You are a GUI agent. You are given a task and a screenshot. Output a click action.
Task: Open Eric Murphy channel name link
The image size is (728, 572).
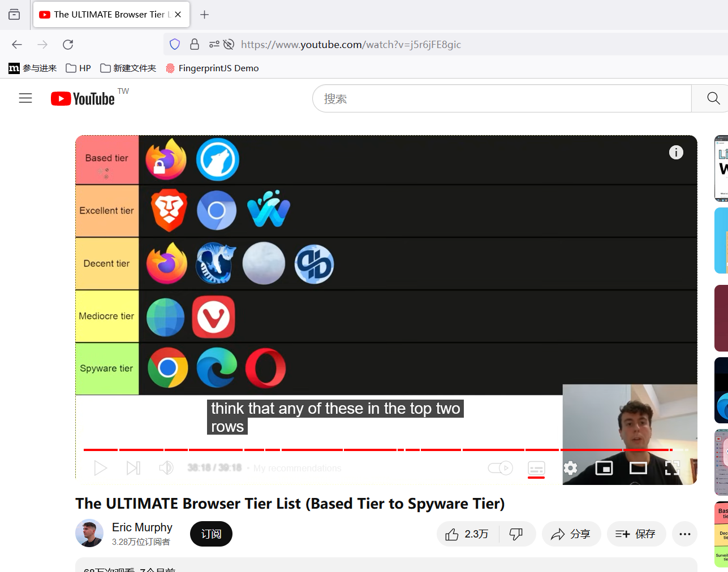[x=142, y=527]
